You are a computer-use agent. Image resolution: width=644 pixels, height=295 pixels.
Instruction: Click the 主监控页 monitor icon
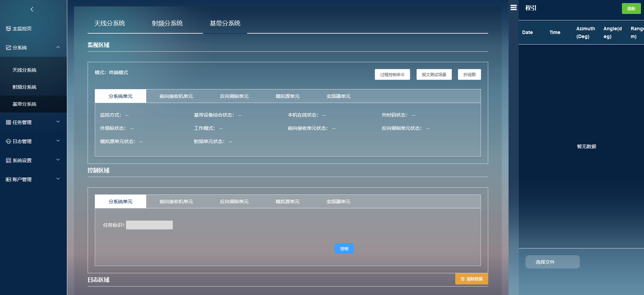click(x=8, y=29)
